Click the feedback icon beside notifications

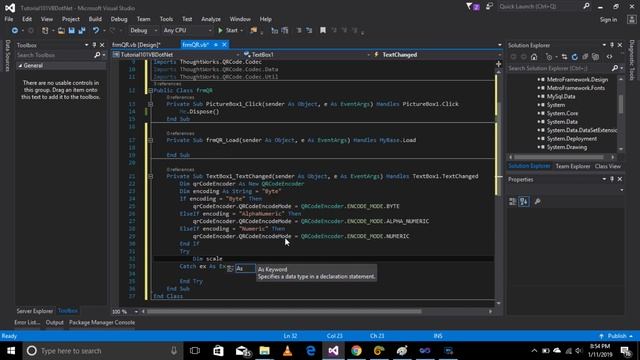tap(489, 7)
